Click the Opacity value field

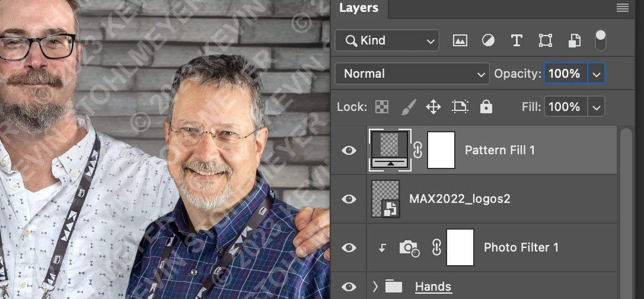pos(566,74)
